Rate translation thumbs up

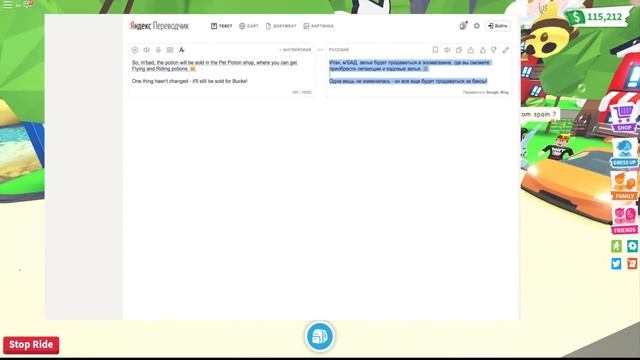(482, 50)
